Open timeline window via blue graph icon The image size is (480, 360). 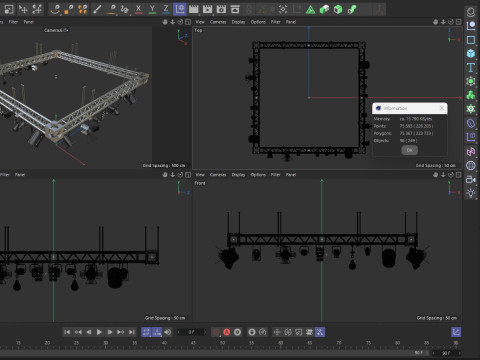click(x=456, y=332)
